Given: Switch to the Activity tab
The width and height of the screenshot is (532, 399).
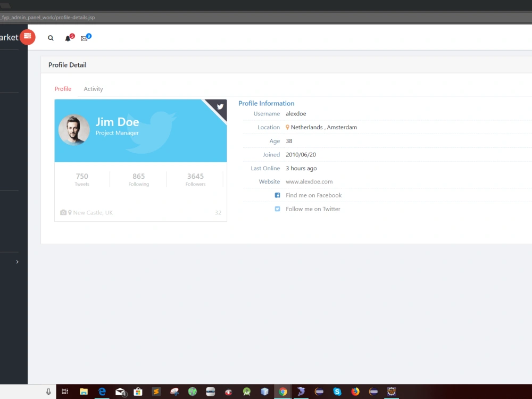Looking at the screenshot, I should click(x=93, y=89).
